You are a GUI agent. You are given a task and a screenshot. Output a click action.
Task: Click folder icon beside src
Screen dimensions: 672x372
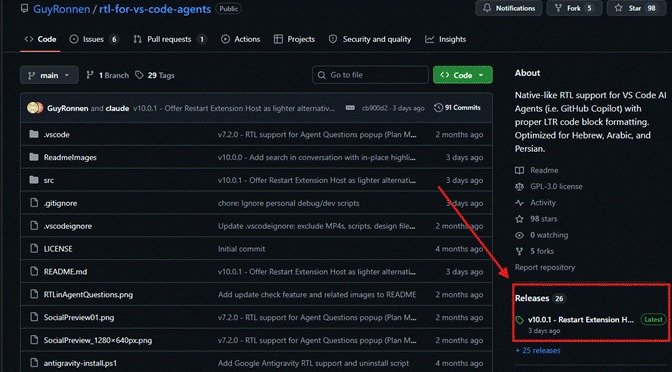34,180
